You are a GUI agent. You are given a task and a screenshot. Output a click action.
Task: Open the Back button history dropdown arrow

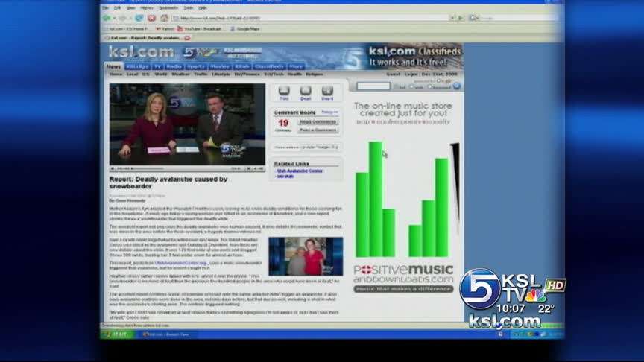pyautogui.click(x=114, y=18)
